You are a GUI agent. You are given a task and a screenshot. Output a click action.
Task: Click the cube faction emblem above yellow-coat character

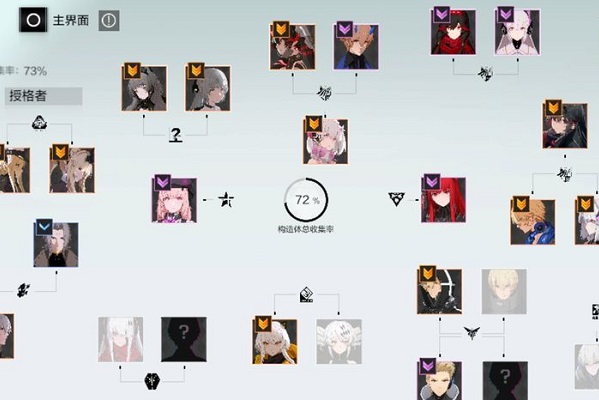point(306,295)
